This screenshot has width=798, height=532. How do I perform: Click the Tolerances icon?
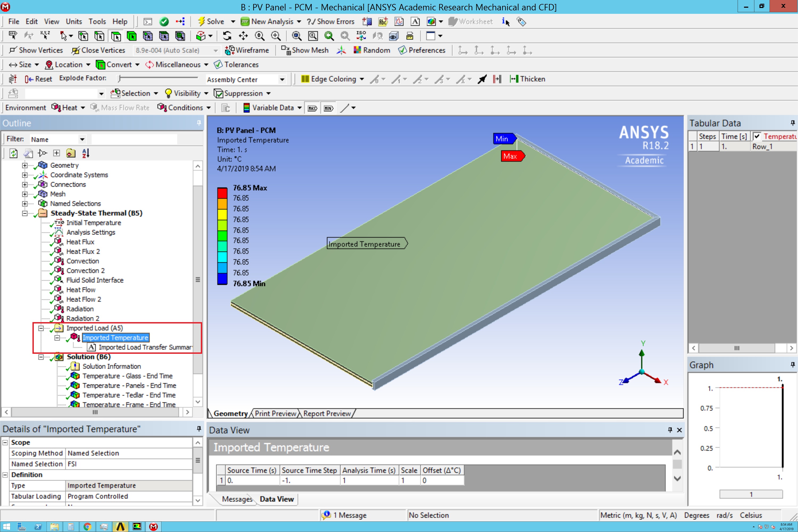[x=218, y=64]
